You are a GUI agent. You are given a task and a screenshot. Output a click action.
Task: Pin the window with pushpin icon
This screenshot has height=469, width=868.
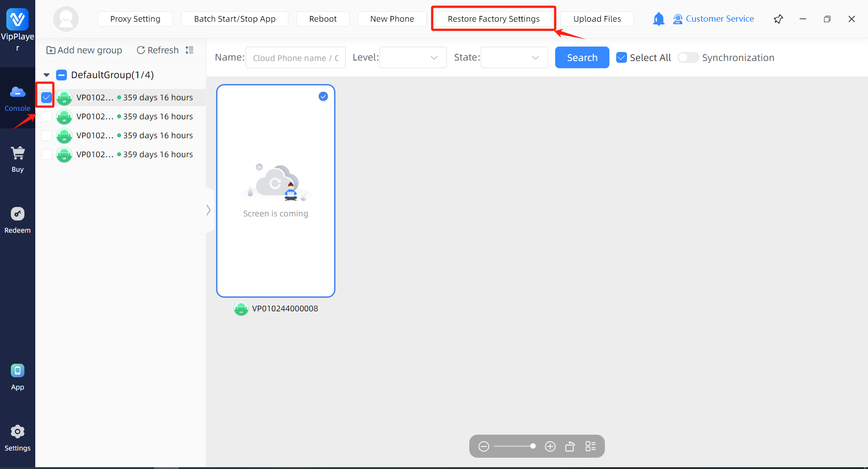[x=778, y=19]
